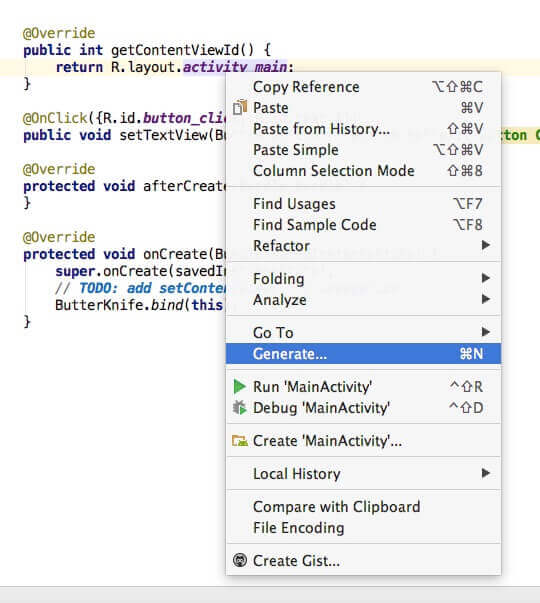Toggle Column Selection Mode
Viewport: 540px width, 603px height.
pyautogui.click(x=363, y=171)
